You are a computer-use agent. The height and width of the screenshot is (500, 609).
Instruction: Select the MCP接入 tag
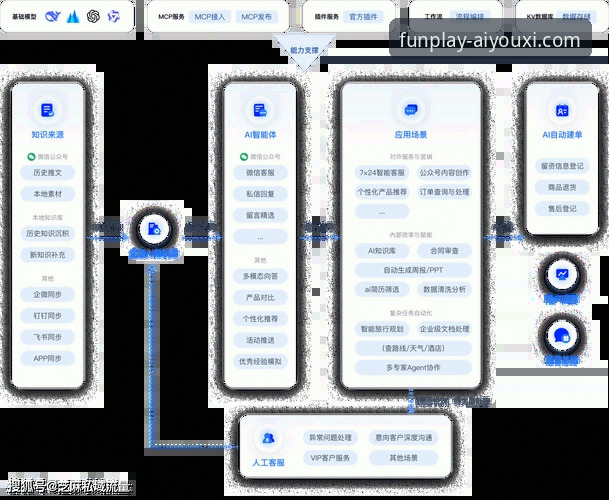click(x=223, y=17)
